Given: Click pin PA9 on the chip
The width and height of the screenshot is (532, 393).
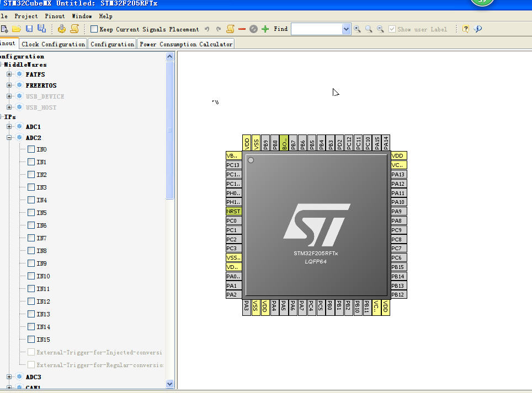Looking at the screenshot, I should (x=398, y=212).
